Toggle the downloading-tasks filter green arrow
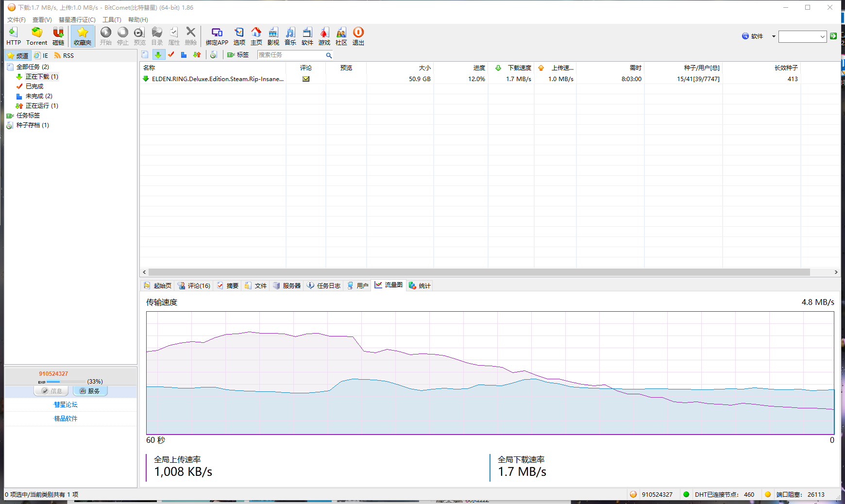The image size is (845, 504). coord(158,55)
